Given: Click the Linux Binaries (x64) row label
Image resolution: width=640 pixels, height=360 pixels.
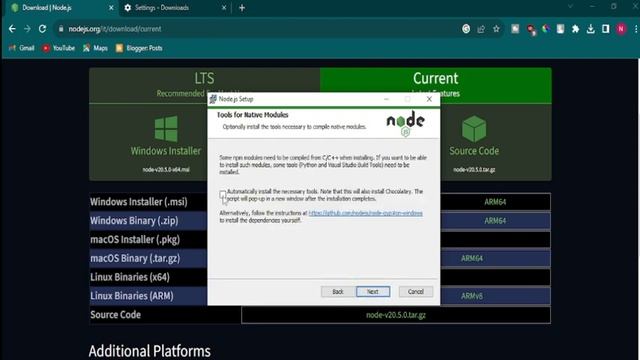Looking at the screenshot, I should point(130,277).
